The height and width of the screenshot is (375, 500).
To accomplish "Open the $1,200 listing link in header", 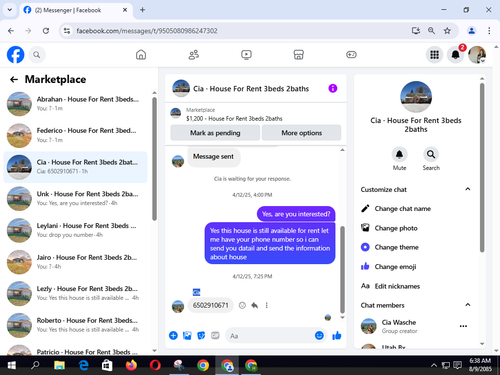I will [x=234, y=119].
